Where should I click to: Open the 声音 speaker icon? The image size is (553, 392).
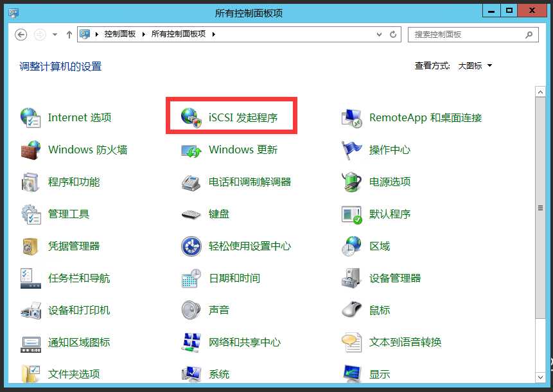pos(191,310)
